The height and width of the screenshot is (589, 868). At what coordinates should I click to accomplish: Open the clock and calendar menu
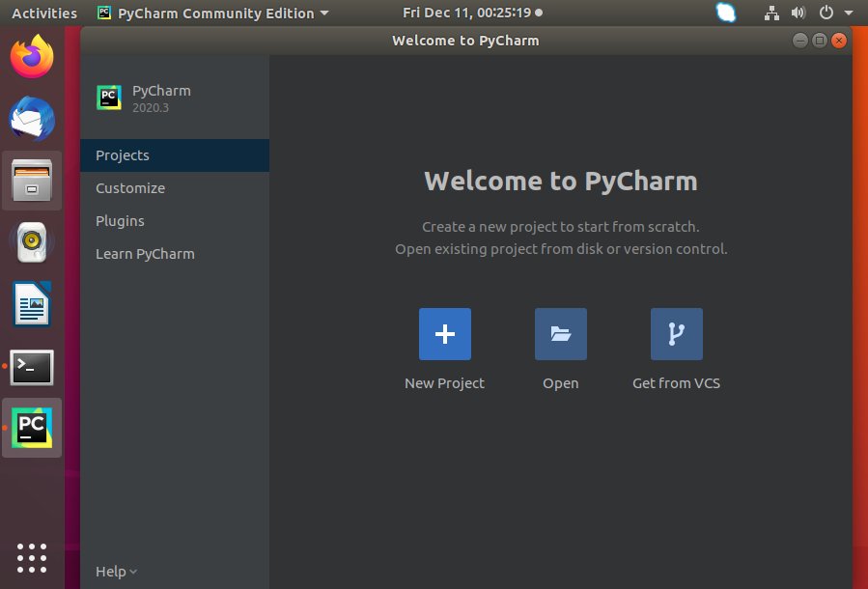point(472,13)
